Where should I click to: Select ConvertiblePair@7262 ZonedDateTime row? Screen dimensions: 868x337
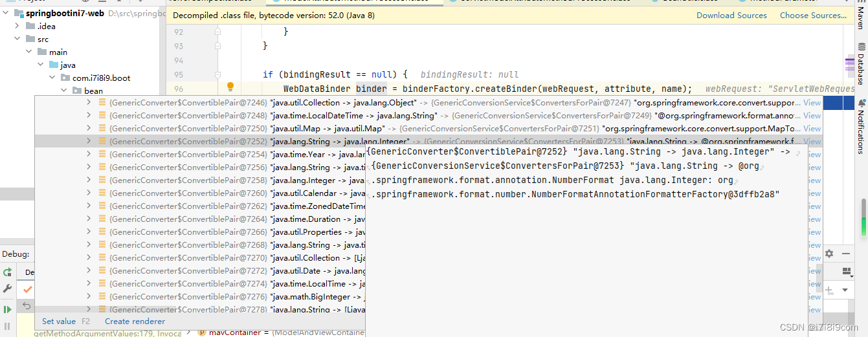point(200,206)
